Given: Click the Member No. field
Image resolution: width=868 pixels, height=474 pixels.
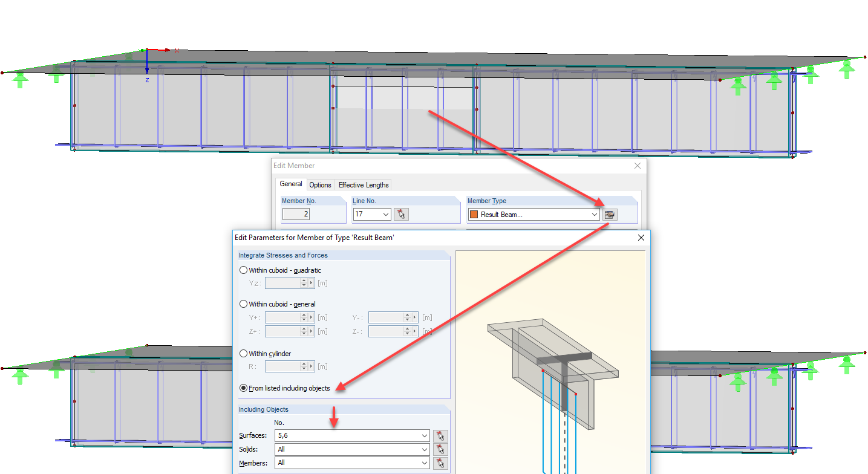Looking at the screenshot, I should click(296, 214).
